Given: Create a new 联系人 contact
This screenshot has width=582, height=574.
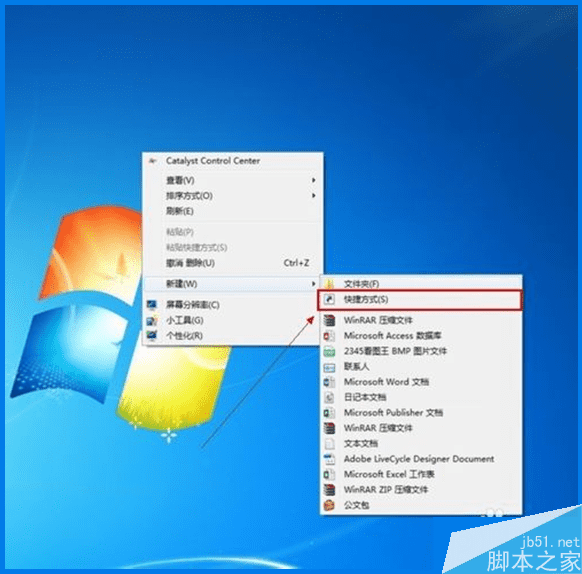Looking at the screenshot, I should pyautogui.click(x=421, y=366).
